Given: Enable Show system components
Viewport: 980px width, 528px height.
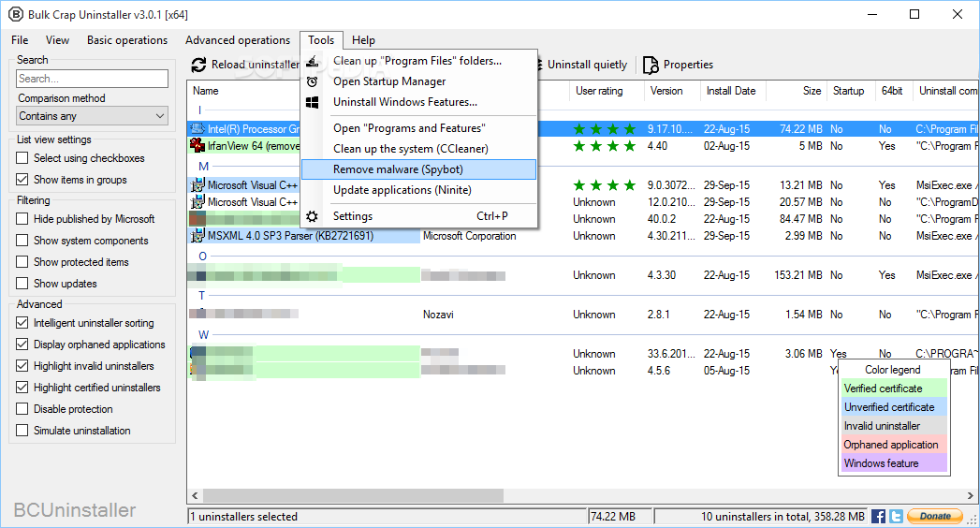Looking at the screenshot, I should tap(22, 241).
